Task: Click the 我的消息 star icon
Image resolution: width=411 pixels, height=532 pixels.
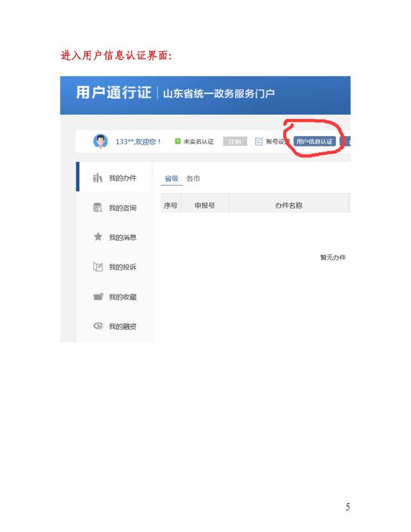Action: [98, 236]
